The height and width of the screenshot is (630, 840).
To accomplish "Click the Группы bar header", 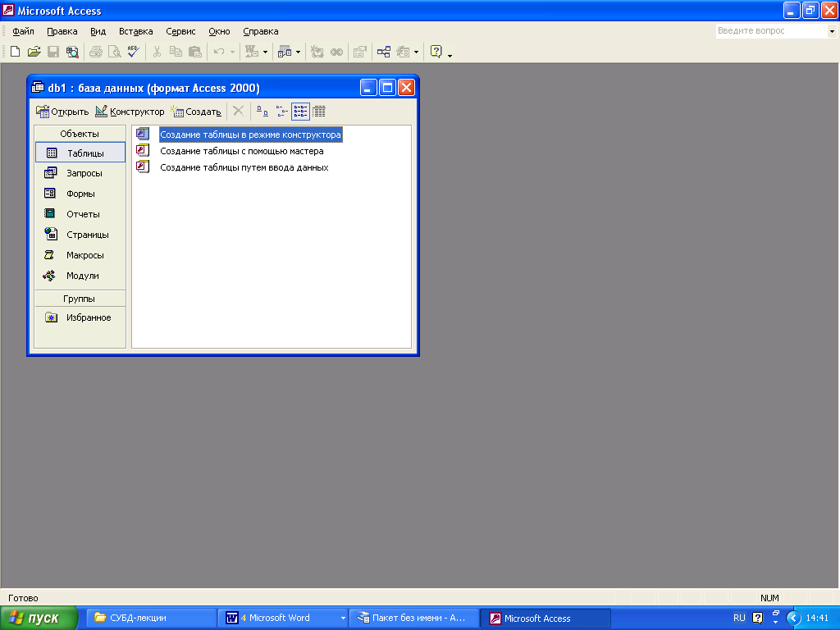I will click(x=80, y=299).
